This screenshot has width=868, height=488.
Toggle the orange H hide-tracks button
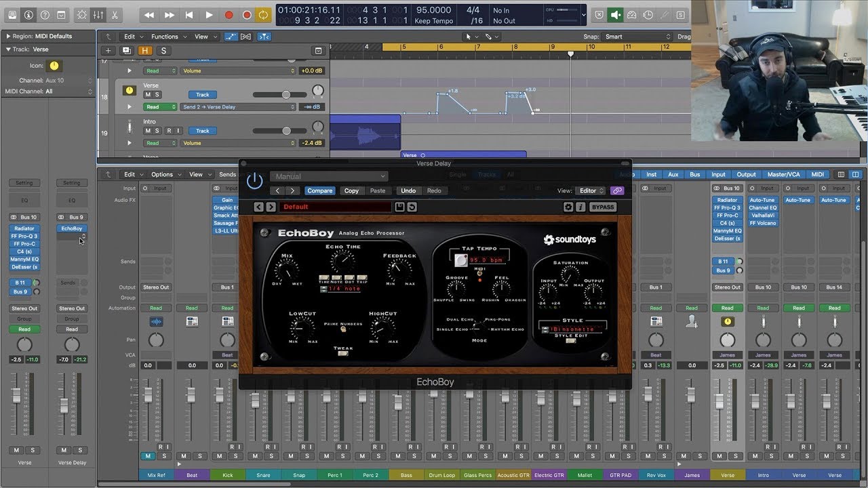(144, 51)
